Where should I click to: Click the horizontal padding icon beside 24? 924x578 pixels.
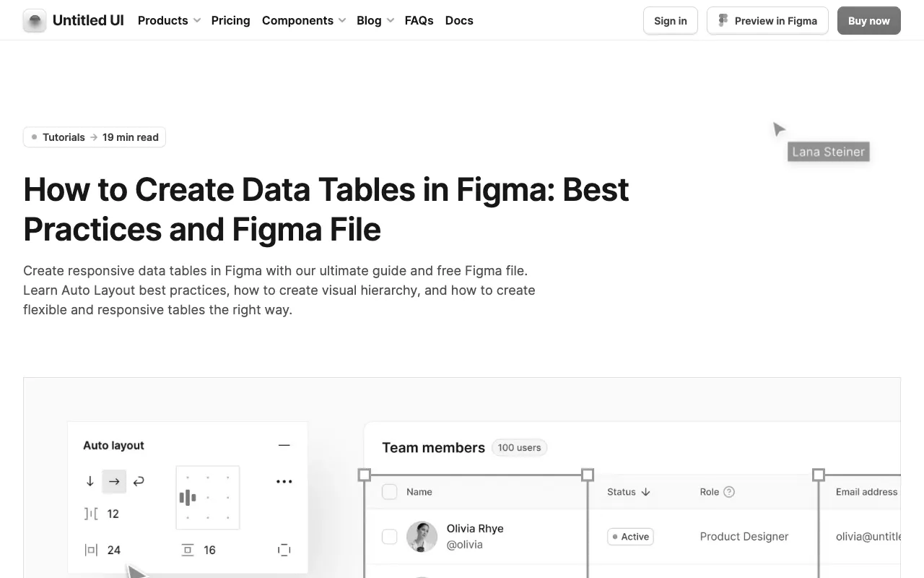click(91, 550)
